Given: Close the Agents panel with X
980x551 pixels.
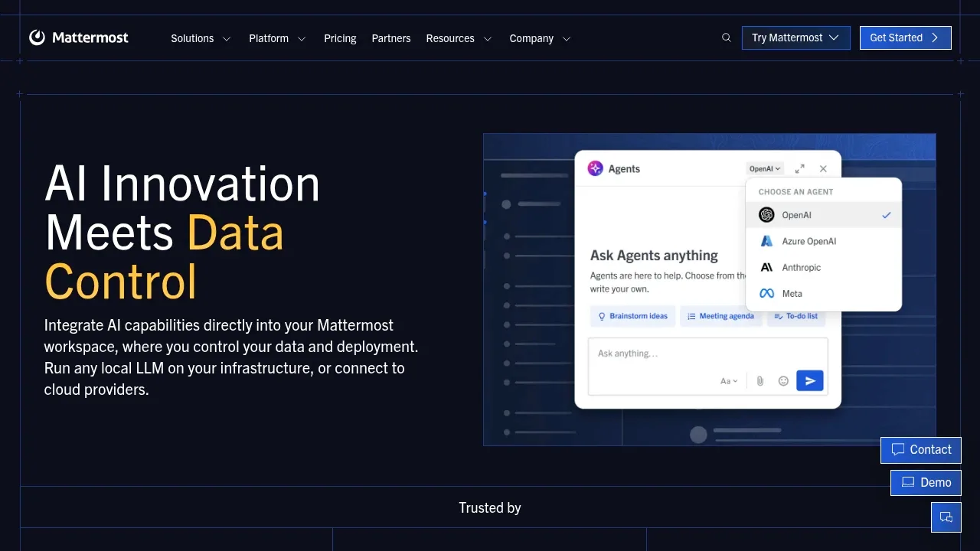Looking at the screenshot, I should click(823, 168).
